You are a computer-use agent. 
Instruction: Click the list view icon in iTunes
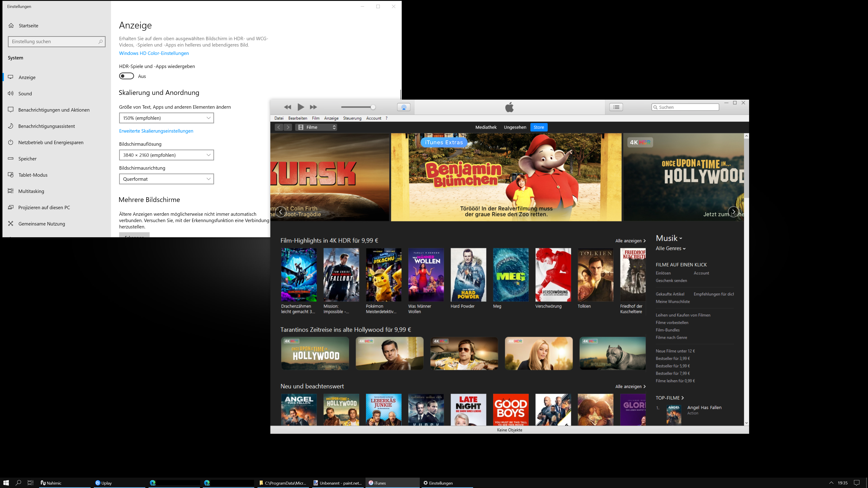pos(616,107)
